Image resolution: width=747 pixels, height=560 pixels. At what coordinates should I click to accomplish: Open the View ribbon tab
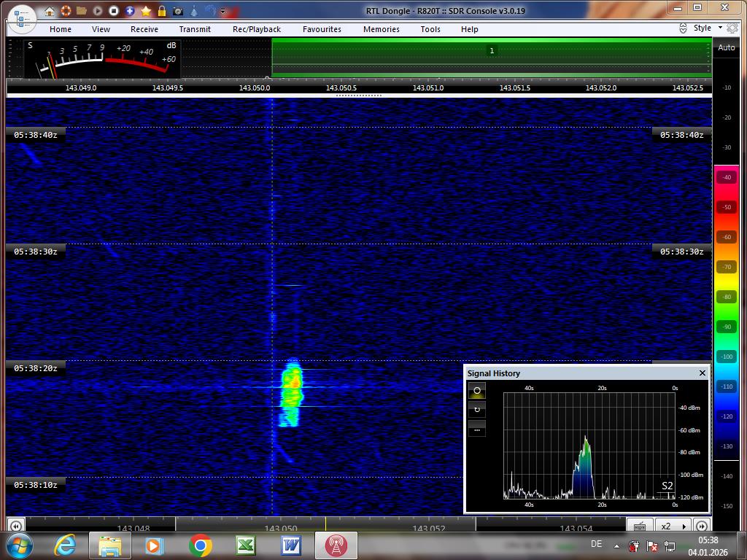coord(101,29)
